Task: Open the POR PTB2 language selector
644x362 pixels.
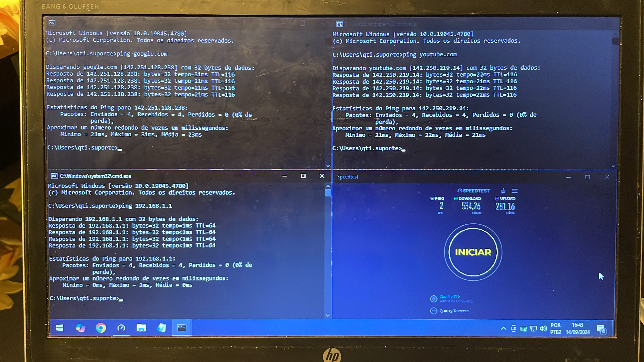Action: tap(555, 328)
